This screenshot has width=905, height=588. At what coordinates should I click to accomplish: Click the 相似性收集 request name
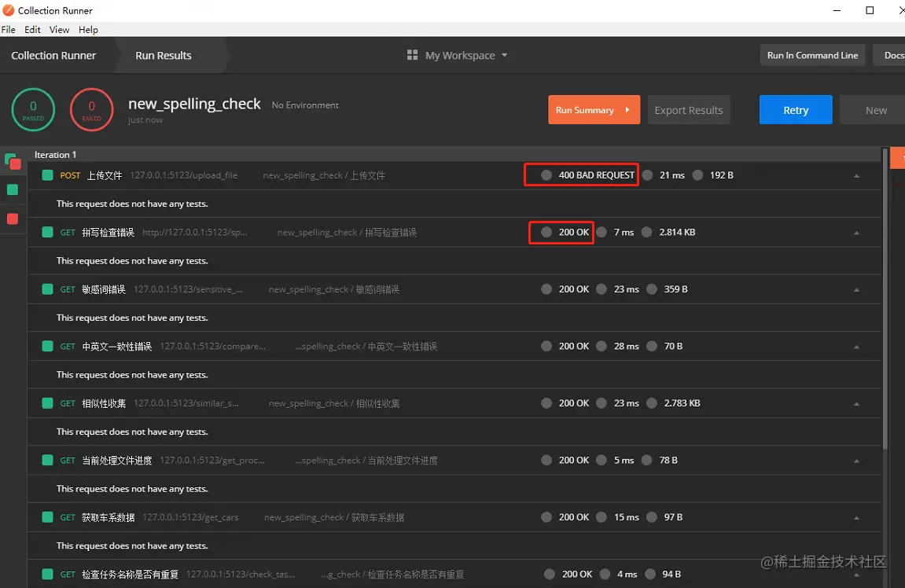coord(104,402)
